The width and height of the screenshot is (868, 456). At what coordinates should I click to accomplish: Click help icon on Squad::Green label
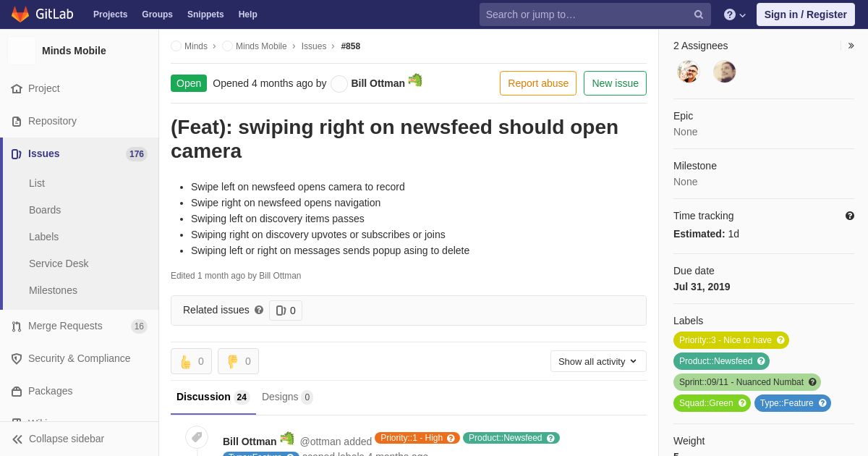click(x=742, y=403)
